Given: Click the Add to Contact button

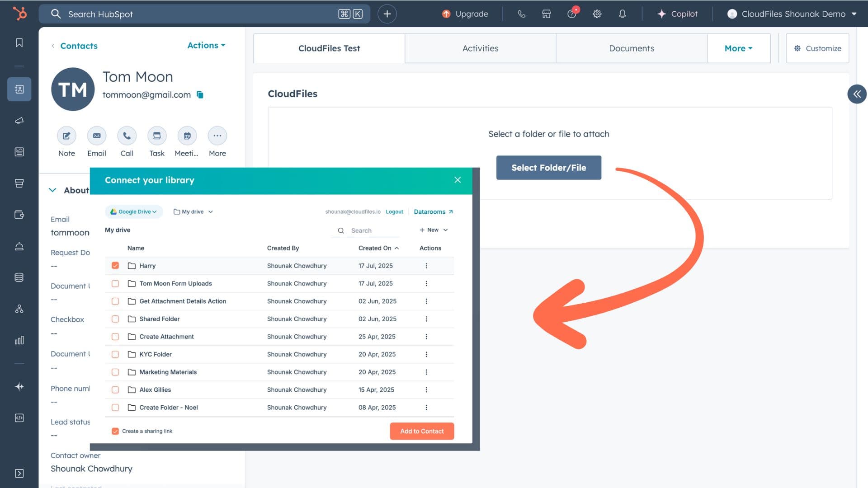Looking at the screenshot, I should click(x=421, y=431).
